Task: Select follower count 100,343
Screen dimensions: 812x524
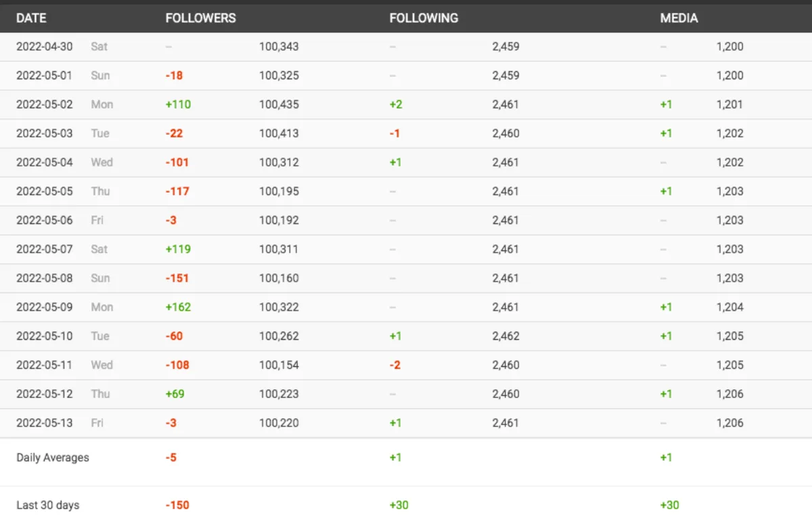Action: (x=279, y=47)
